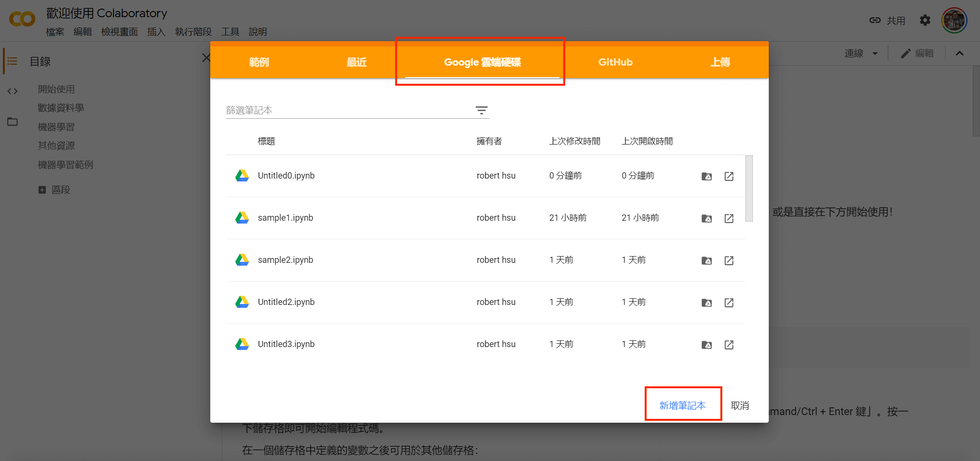
Task: Click the share link icon 共用
Action: tap(887, 20)
